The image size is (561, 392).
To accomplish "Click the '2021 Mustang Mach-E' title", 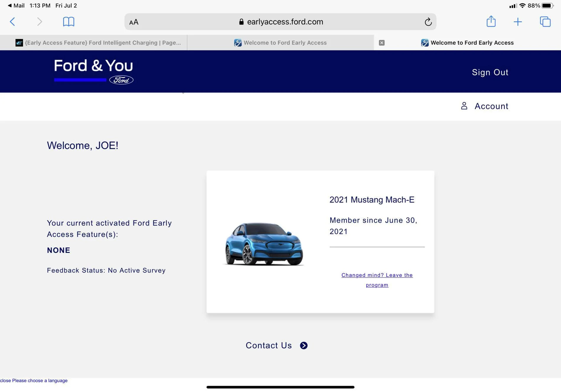I will (372, 200).
